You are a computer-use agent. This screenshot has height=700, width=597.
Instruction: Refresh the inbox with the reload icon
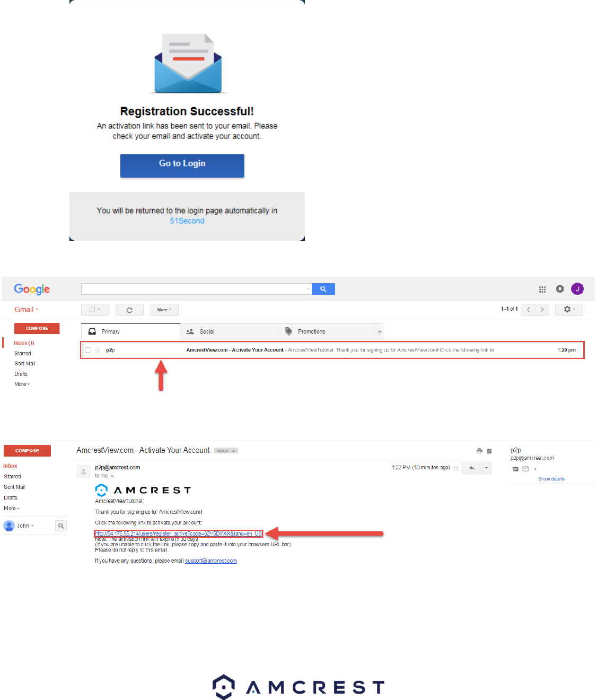(129, 310)
